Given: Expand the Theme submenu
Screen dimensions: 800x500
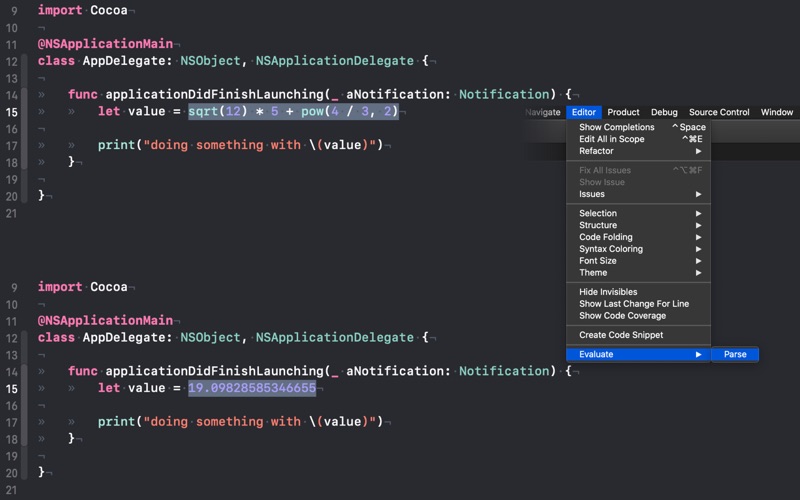Looking at the screenshot, I should [x=638, y=272].
